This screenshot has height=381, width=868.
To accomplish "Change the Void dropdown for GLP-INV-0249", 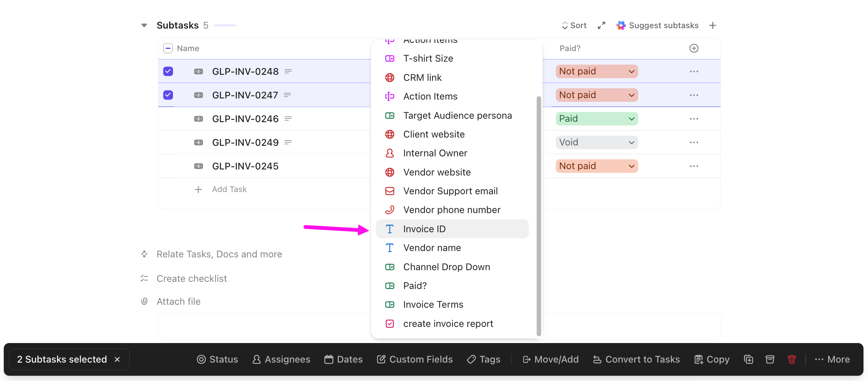I will tap(596, 142).
